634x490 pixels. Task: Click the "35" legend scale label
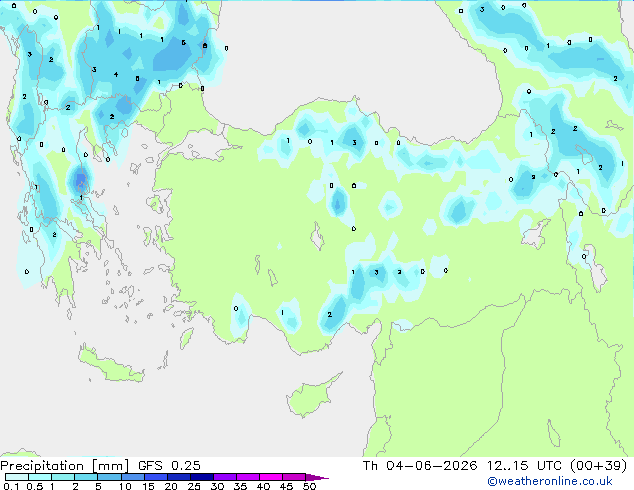(240, 486)
